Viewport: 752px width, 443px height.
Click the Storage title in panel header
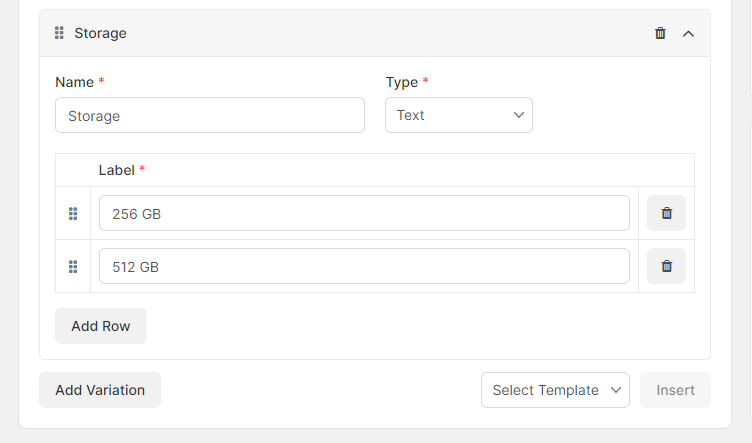point(100,33)
